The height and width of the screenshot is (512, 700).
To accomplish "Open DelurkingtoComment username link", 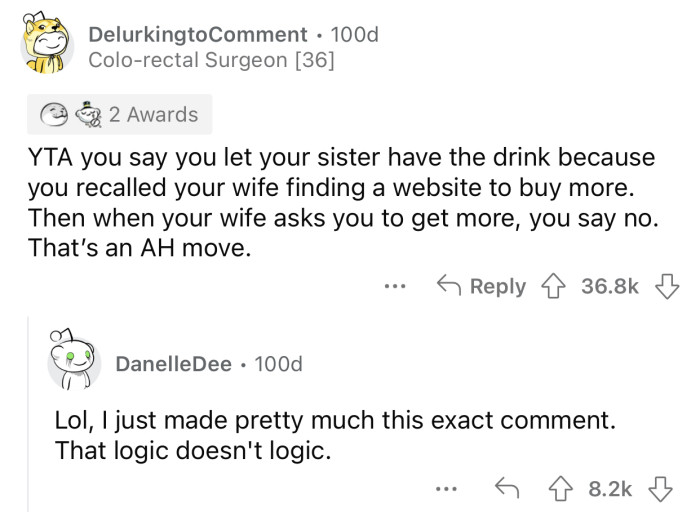I will coord(197,34).
